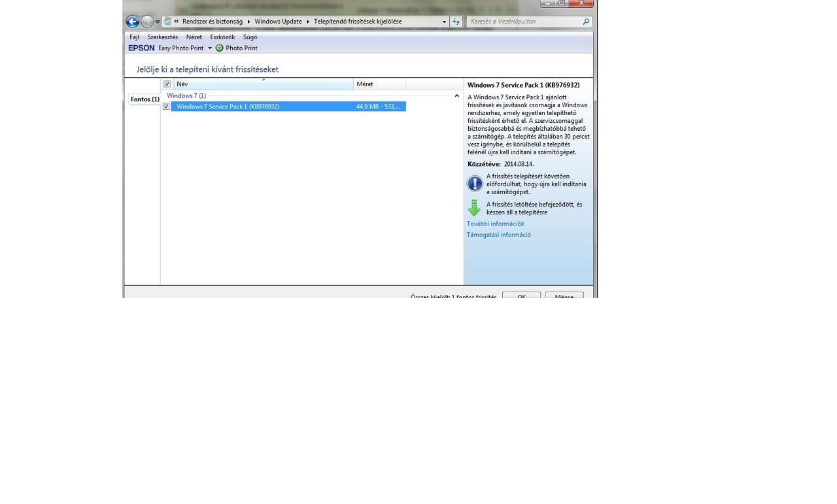837x504 pixels.
Task: Toggle the select-all checkbox in header
Action: pos(167,84)
